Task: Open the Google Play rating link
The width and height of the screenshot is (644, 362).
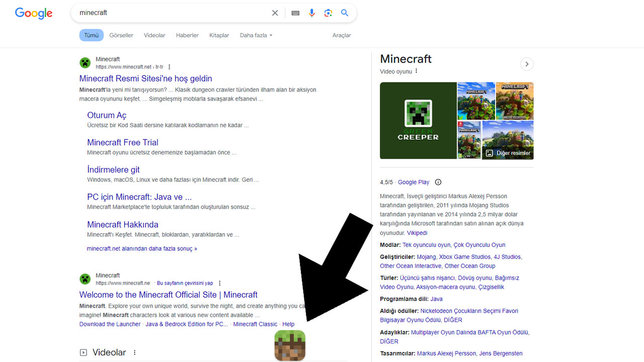Action: [x=414, y=182]
